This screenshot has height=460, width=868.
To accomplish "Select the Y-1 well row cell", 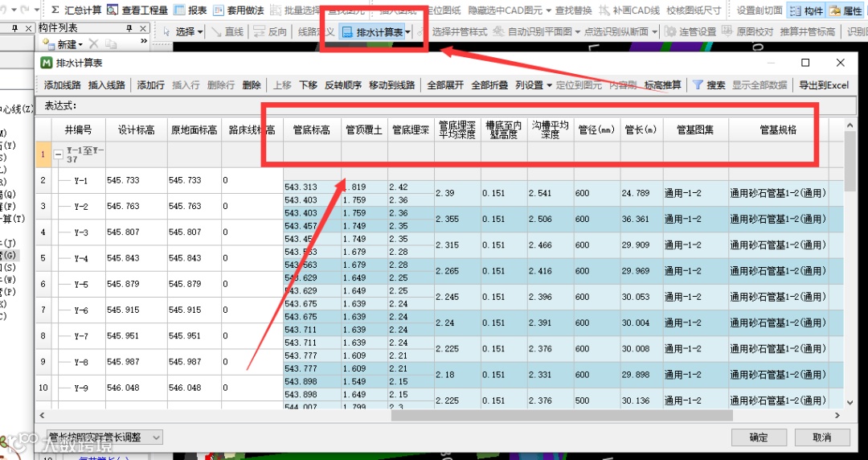I will 78,181.
